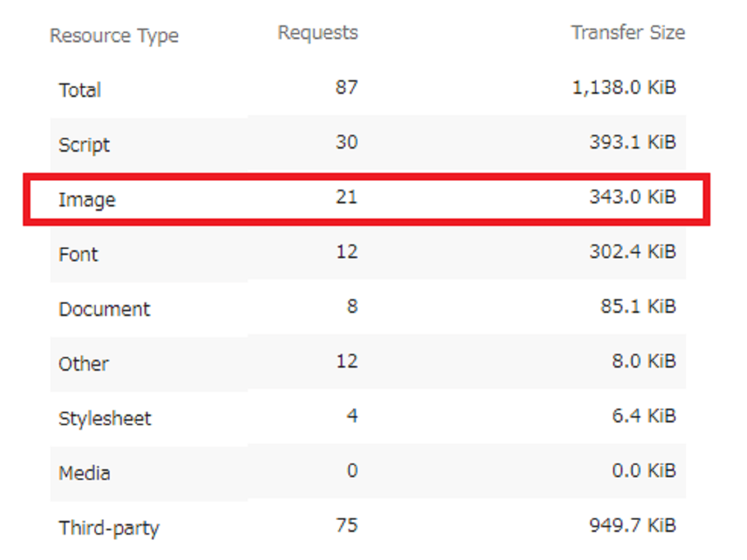Select the 949.7 KiB Third-party transfer size
Screen dimensions: 747x560
632,526
